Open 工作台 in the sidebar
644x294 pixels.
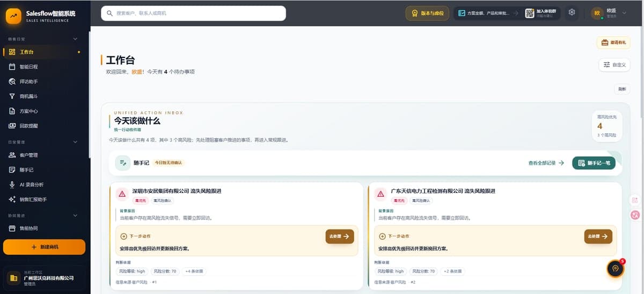(44, 52)
